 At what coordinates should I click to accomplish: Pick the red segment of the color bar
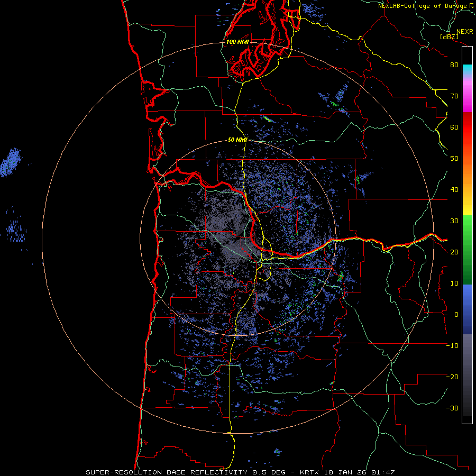467,127
